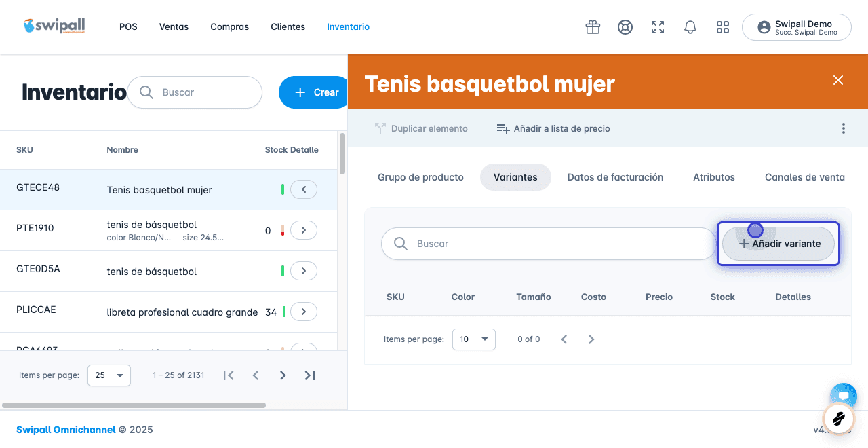Click Duplicar elemento
The width and height of the screenshot is (868, 448).
421,128
